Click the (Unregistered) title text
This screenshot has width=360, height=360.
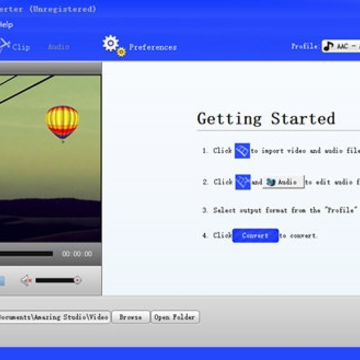(x=62, y=9)
